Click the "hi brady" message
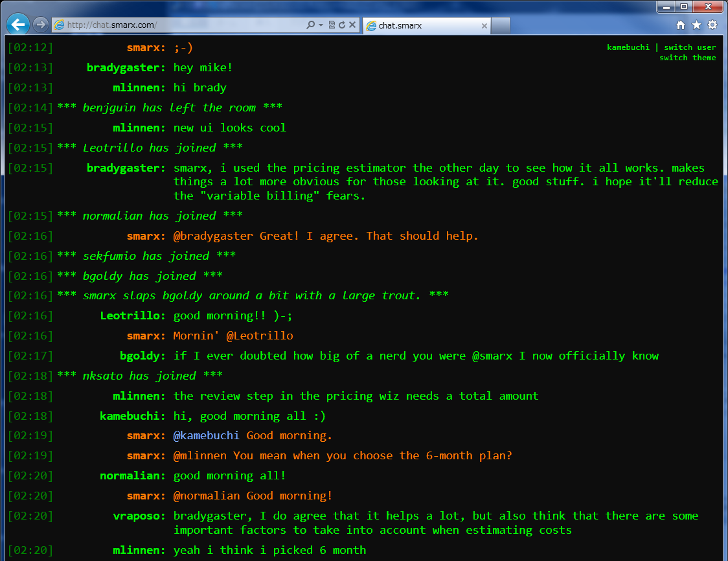Viewport: 728px width, 561px height. [199, 87]
